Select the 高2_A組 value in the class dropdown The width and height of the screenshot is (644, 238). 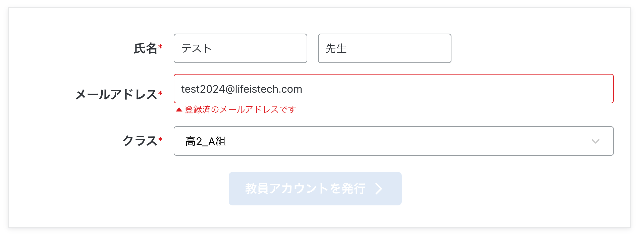point(205,141)
